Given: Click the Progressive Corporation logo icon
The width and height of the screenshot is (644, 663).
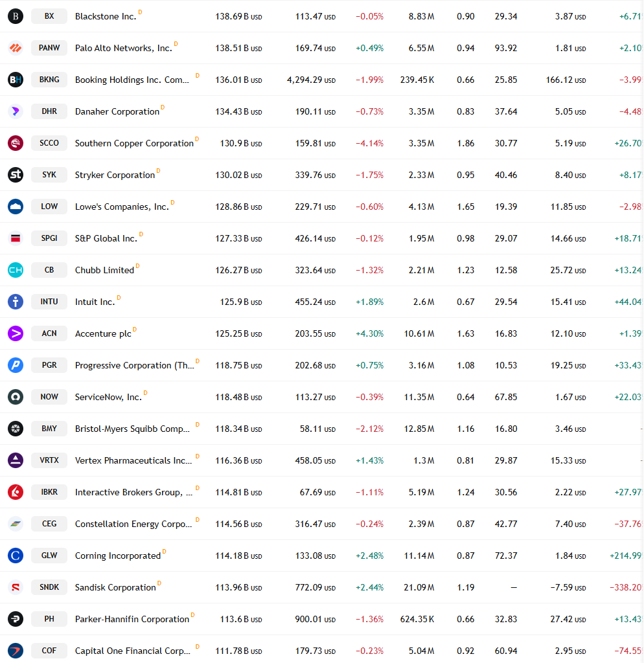Looking at the screenshot, I should coord(16,365).
